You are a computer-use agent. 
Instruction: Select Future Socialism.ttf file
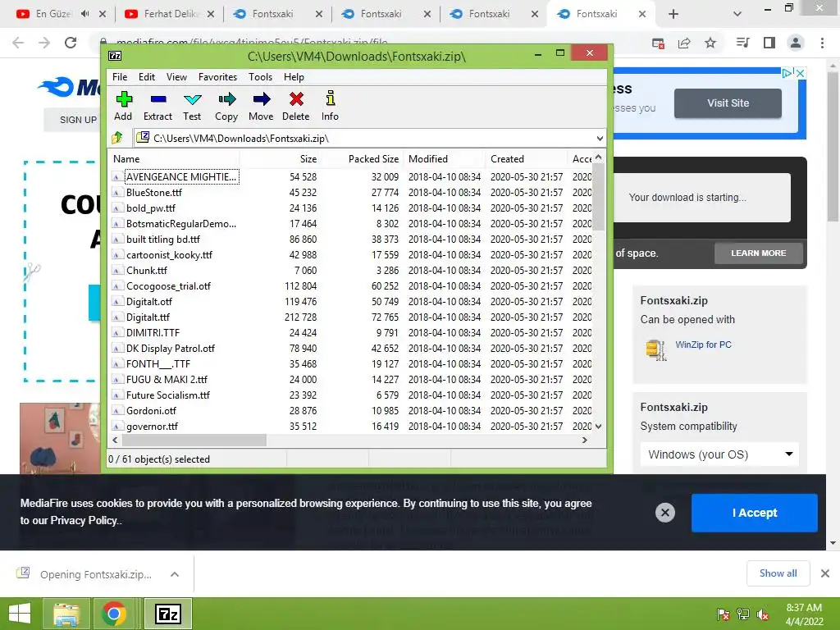tap(167, 395)
